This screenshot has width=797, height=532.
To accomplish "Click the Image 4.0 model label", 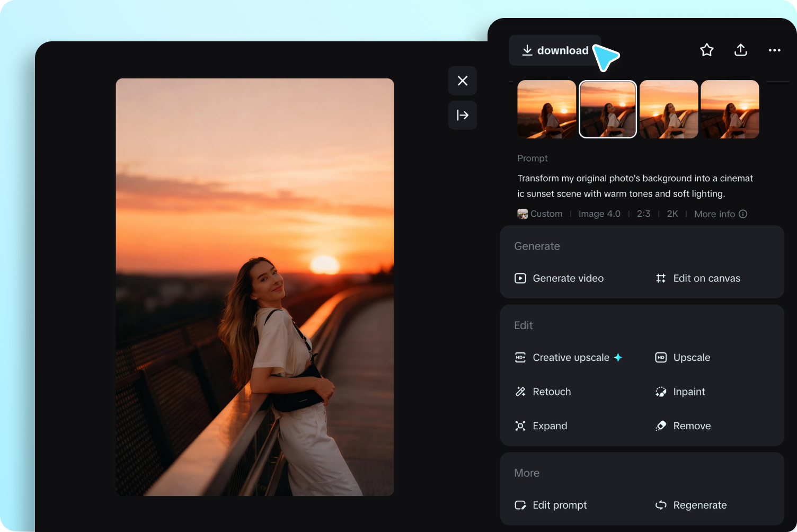I will pyautogui.click(x=599, y=214).
